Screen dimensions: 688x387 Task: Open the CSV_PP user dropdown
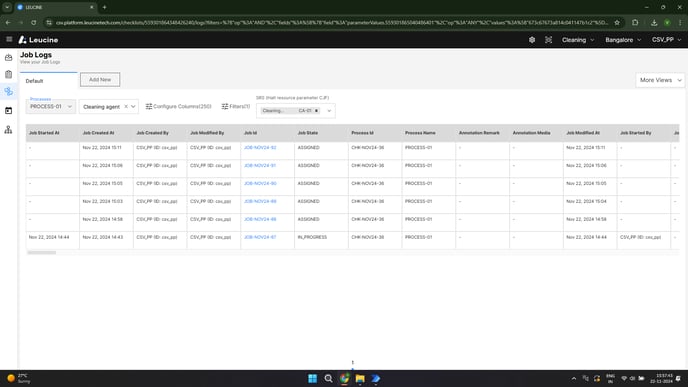coord(666,40)
